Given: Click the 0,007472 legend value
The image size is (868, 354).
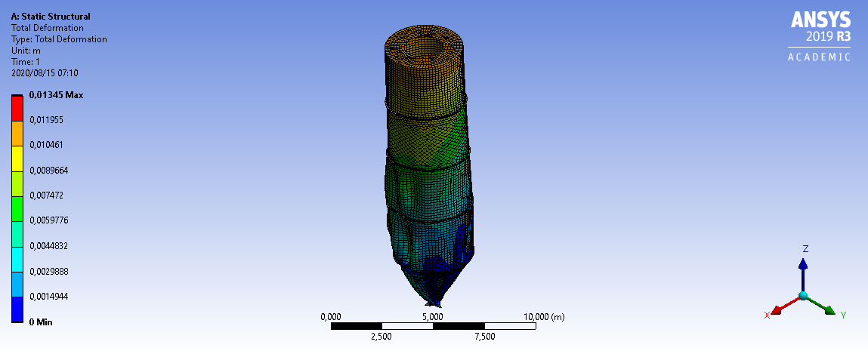Looking at the screenshot, I should [46, 195].
